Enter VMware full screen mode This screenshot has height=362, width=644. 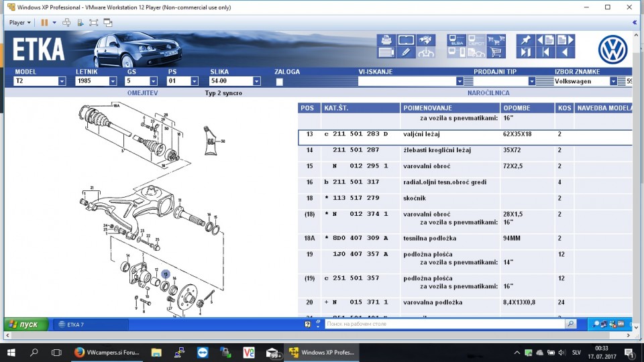[94, 23]
